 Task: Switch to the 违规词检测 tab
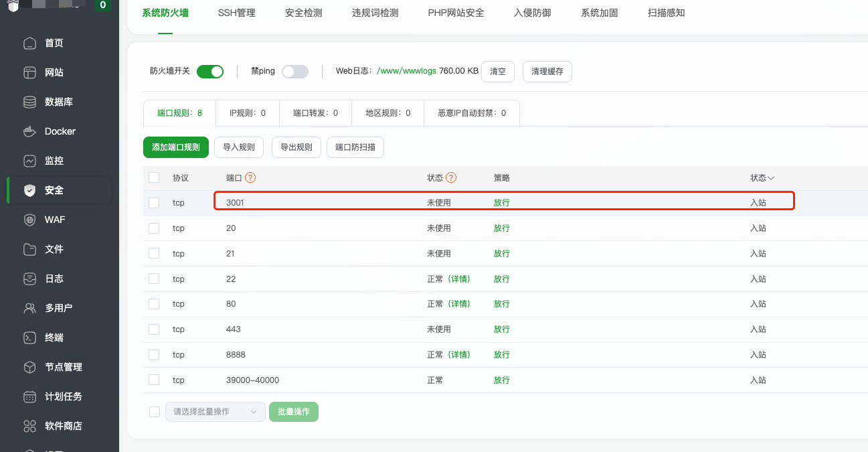pyautogui.click(x=375, y=13)
